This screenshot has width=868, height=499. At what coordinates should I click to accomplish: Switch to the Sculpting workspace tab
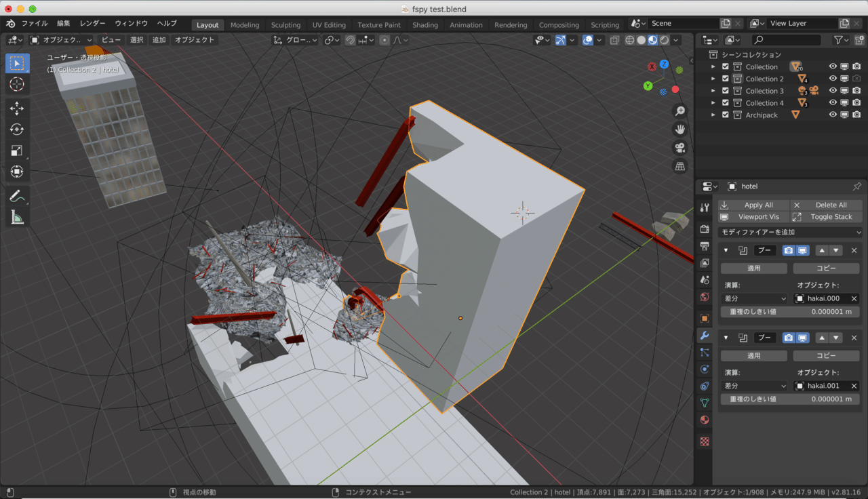[x=285, y=25]
